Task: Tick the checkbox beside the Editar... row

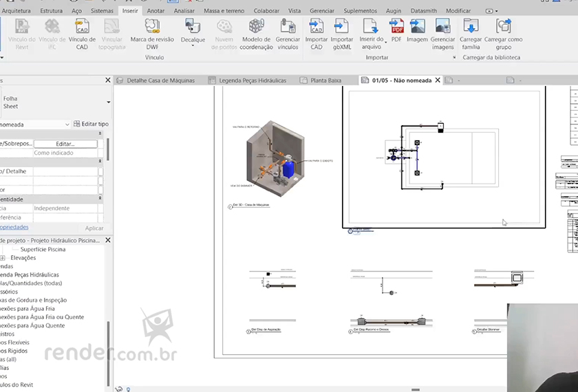Action: 100,144
